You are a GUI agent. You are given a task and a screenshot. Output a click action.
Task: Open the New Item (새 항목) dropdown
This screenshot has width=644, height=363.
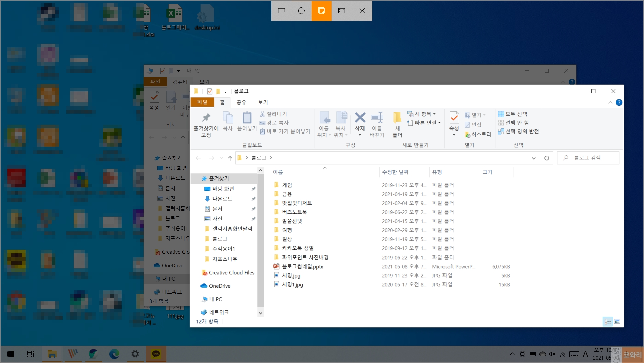[422, 114]
